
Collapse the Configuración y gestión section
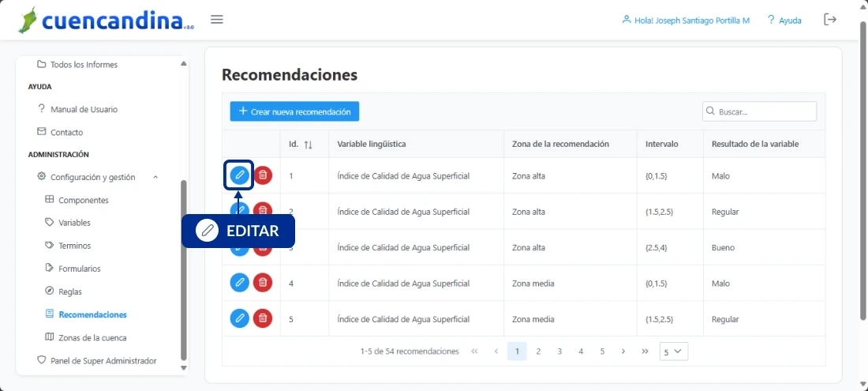click(155, 177)
